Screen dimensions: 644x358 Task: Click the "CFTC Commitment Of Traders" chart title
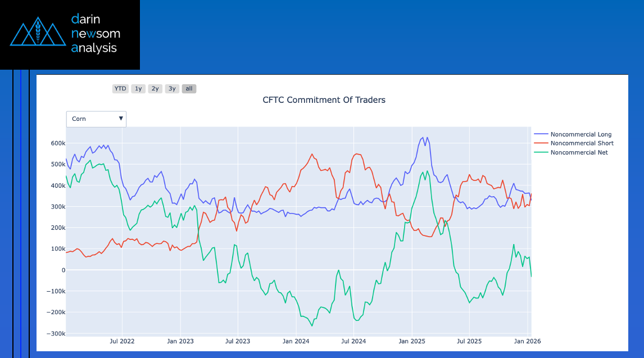(x=324, y=100)
